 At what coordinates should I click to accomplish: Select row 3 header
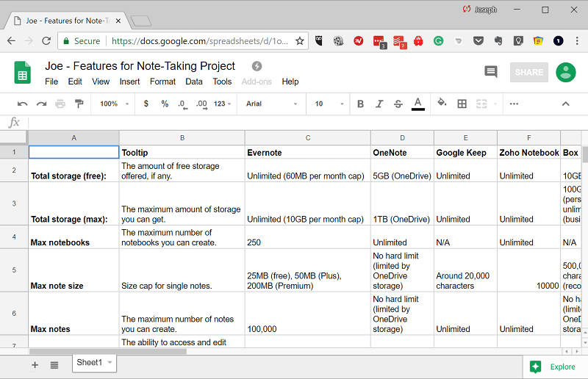pos(14,203)
